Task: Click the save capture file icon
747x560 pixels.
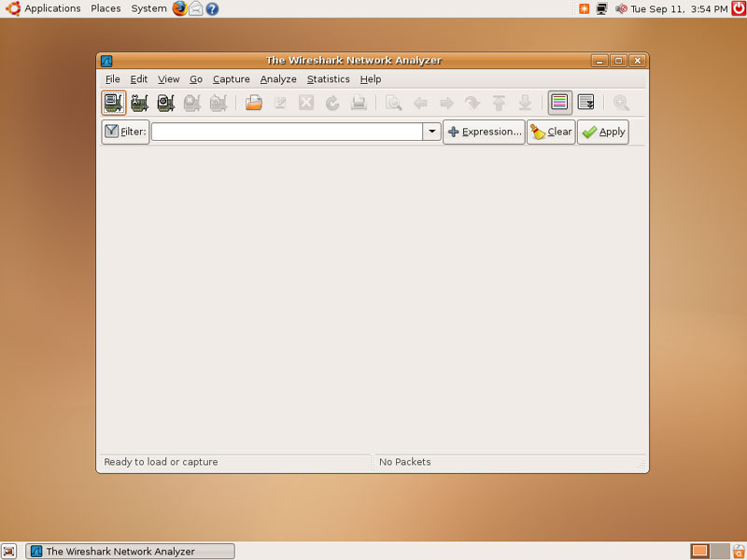Action: [279, 103]
